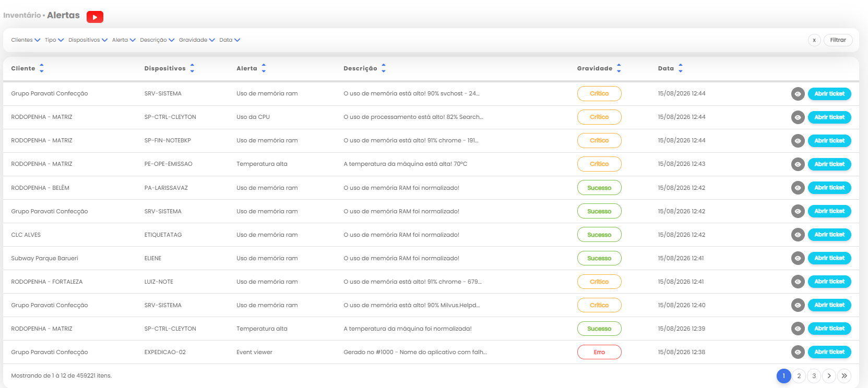
Task: Expand the Data filter dropdown
Action: click(x=230, y=40)
